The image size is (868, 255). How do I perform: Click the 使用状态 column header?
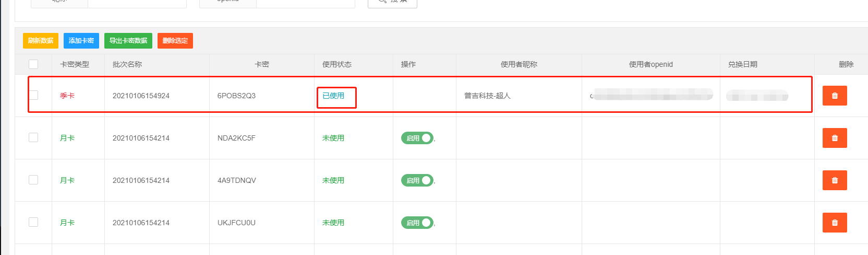click(337, 64)
